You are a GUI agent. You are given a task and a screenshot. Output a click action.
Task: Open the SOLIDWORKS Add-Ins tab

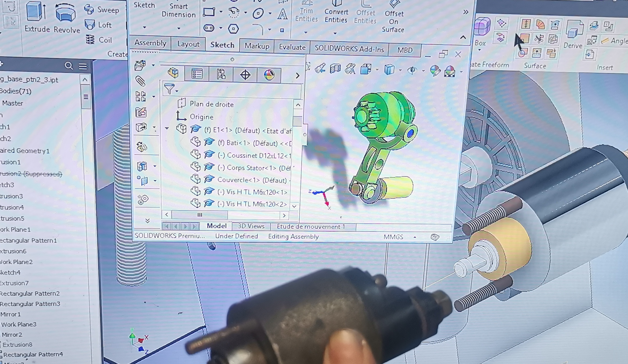[x=349, y=49]
